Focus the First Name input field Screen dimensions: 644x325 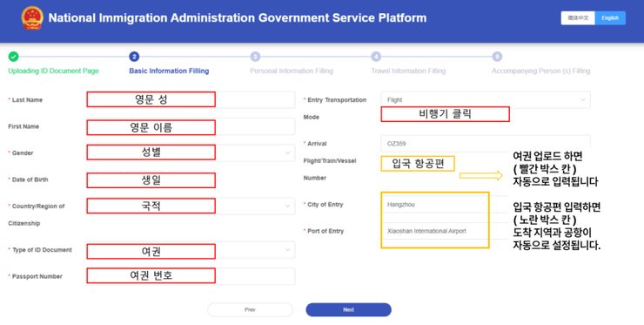click(191, 126)
